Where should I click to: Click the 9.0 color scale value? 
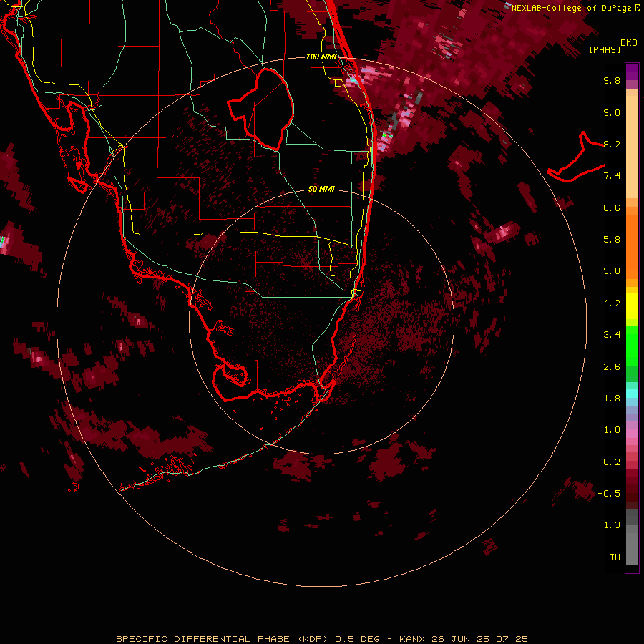612,112
